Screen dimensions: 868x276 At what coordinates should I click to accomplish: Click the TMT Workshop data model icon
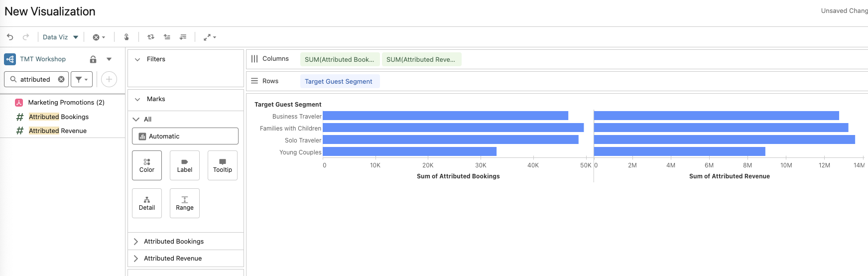10,59
